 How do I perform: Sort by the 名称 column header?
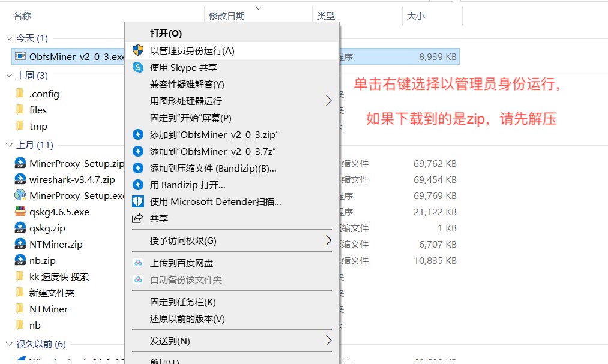coord(22,16)
